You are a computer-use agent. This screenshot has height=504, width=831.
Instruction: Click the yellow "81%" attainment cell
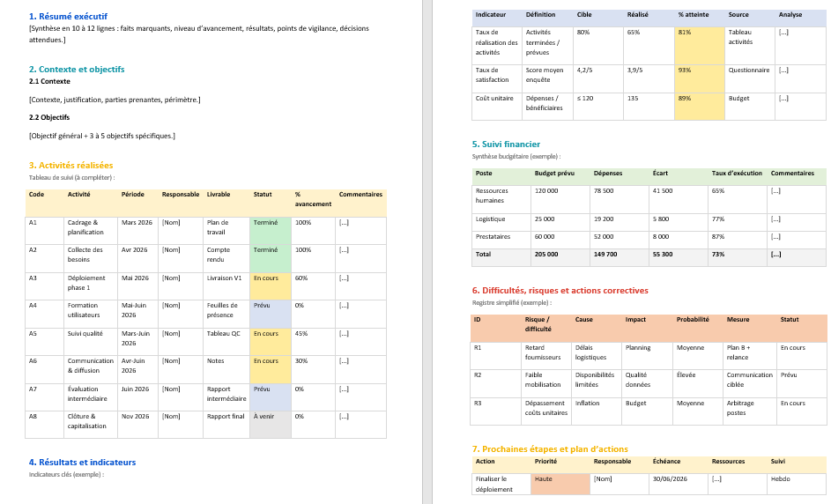685,32
